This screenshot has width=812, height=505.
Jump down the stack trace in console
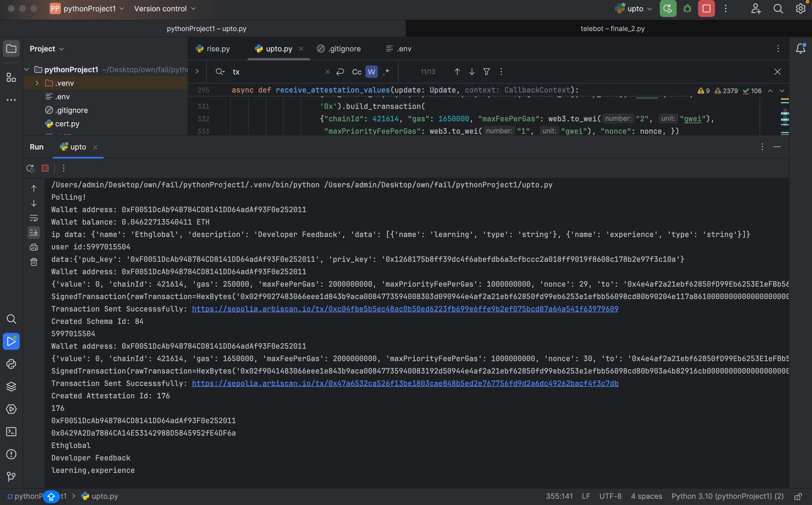(x=34, y=203)
